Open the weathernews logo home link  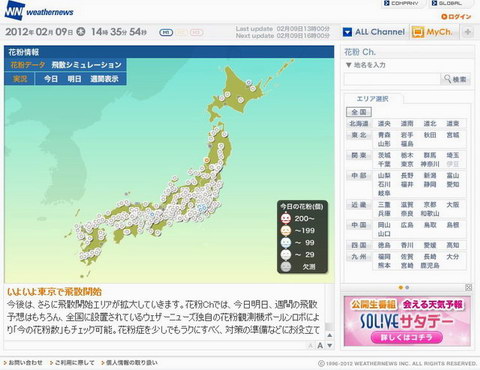39,11
